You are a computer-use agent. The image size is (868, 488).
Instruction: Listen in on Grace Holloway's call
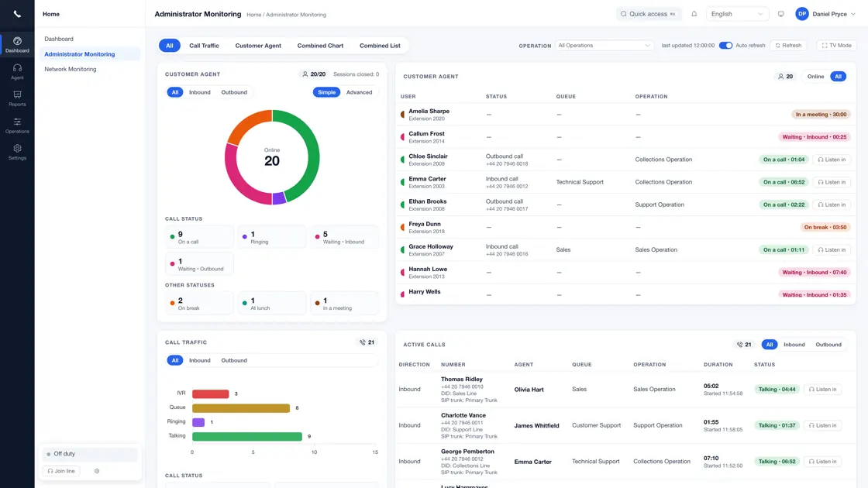point(832,249)
